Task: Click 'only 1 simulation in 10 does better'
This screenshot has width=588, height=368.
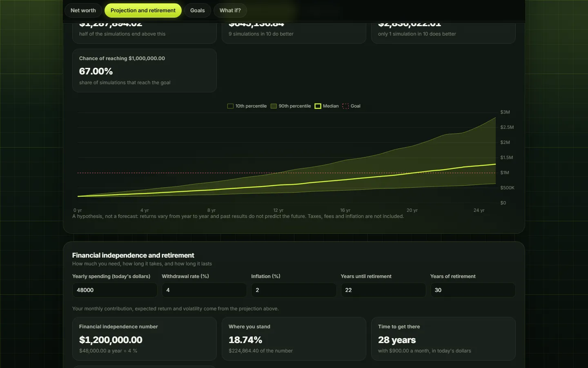Action: click(x=417, y=34)
